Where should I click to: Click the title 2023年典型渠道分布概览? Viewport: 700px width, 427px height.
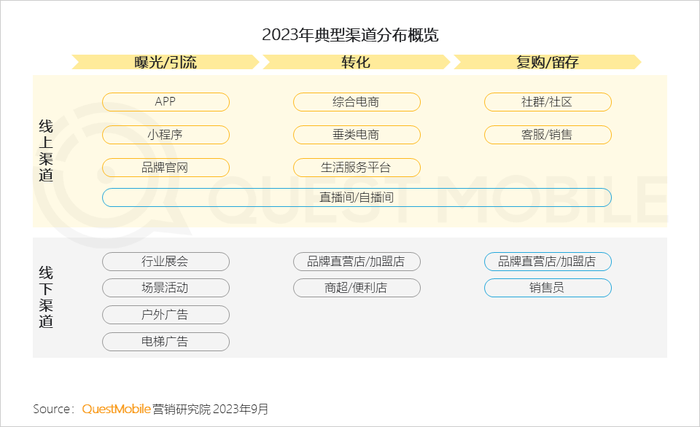point(350,35)
